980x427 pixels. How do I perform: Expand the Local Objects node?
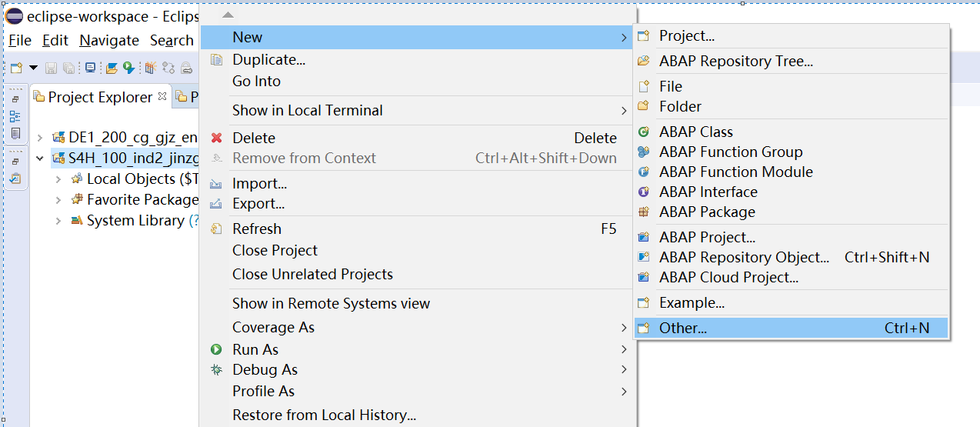[x=58, y=179]
